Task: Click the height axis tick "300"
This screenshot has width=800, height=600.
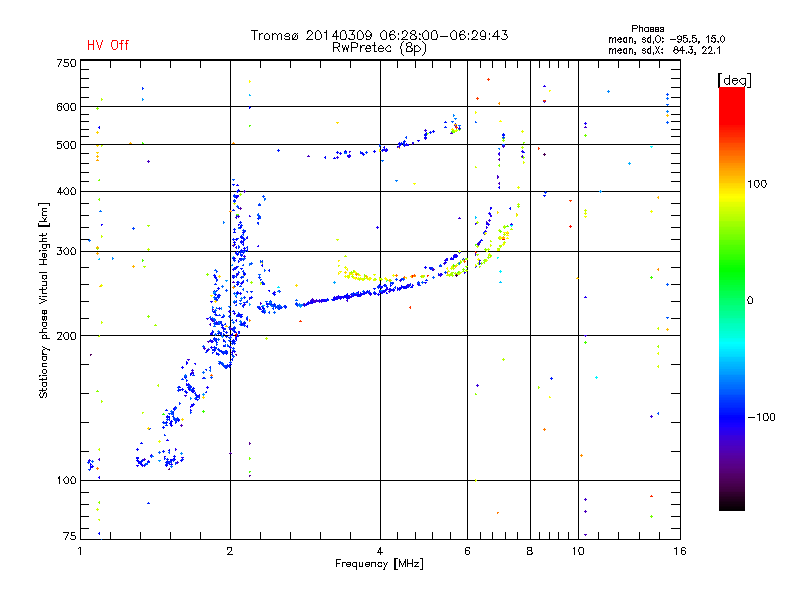Action: (66, 251)
